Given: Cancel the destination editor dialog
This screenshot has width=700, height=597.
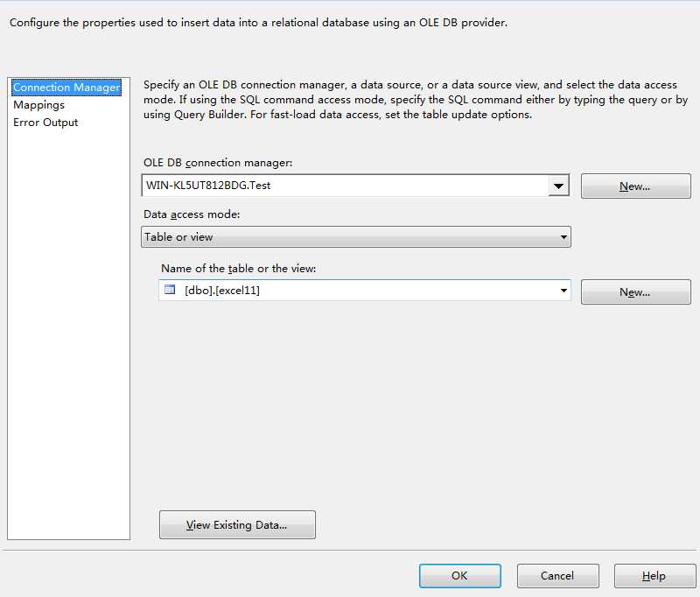Looking at the screenshot, I should tap(557, 576).
